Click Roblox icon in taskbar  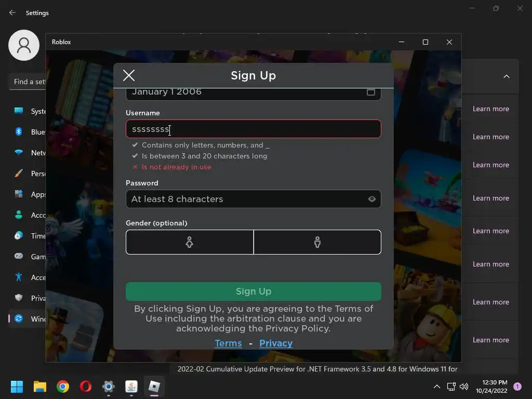coord(154,387)
